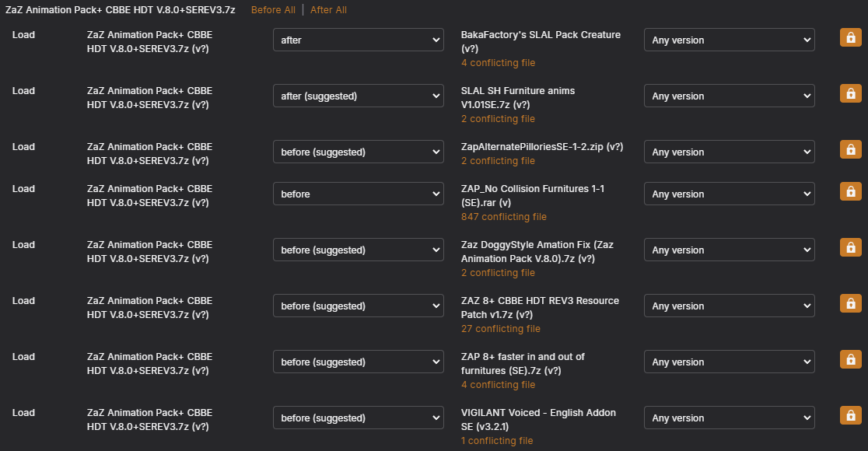Click the After All link
868x451 pixels.
pos(328,10)
